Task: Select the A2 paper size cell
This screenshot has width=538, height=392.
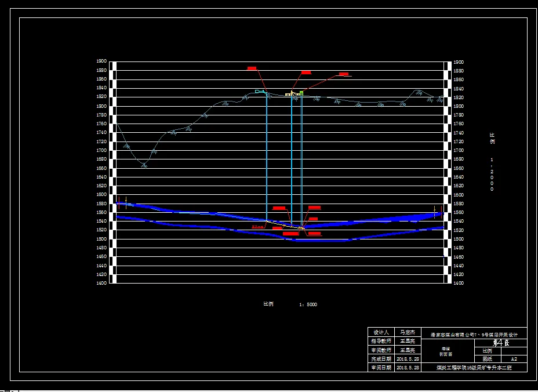Action: [x=514, y=359]
